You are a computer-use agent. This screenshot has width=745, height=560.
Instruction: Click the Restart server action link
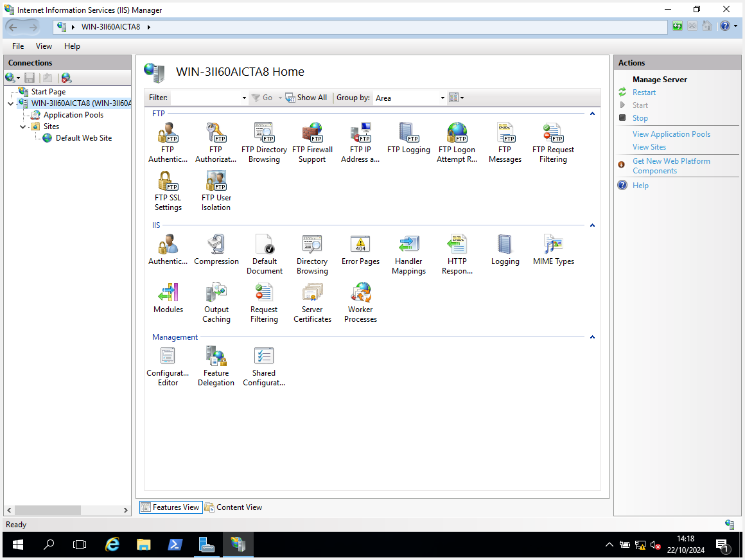click(x=644, y=92)
